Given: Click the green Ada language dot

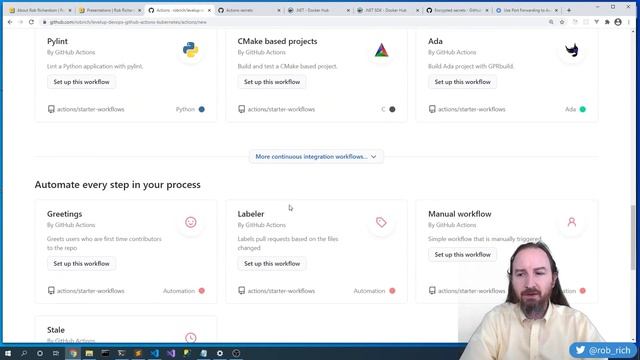Looking at the screenshot, I should pyautogui.click(x=583, y=109).
